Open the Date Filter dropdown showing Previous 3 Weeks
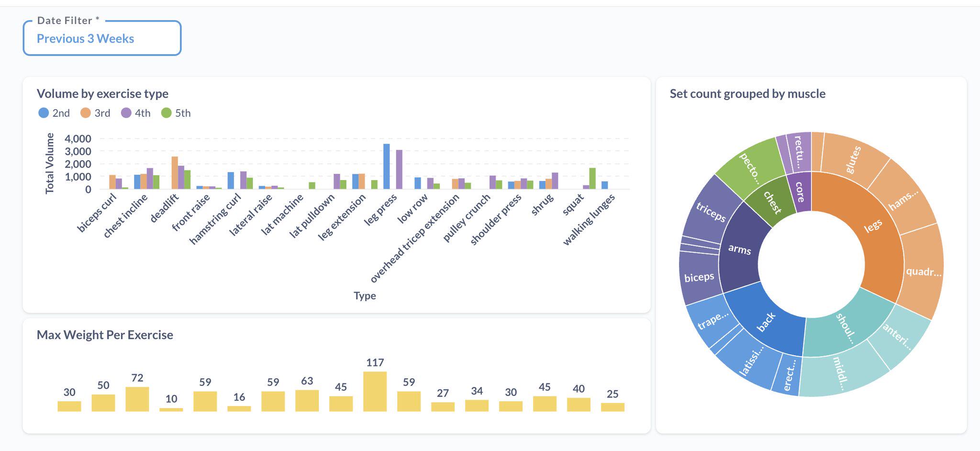The width and height of the screenshot is (980, 451). tap(101, 38)
